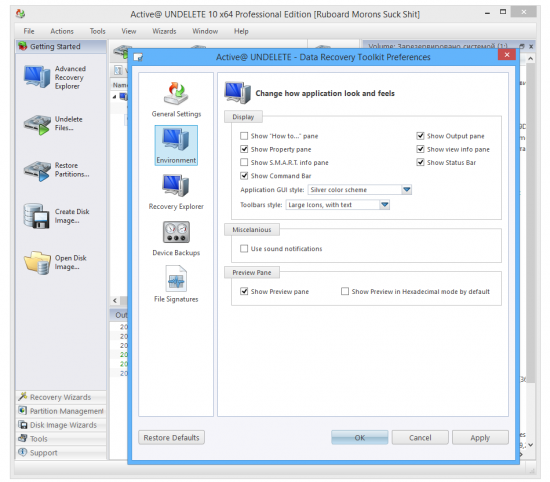Launch Advanced Recovery Explorer from sidebar

tap(37, 77)
